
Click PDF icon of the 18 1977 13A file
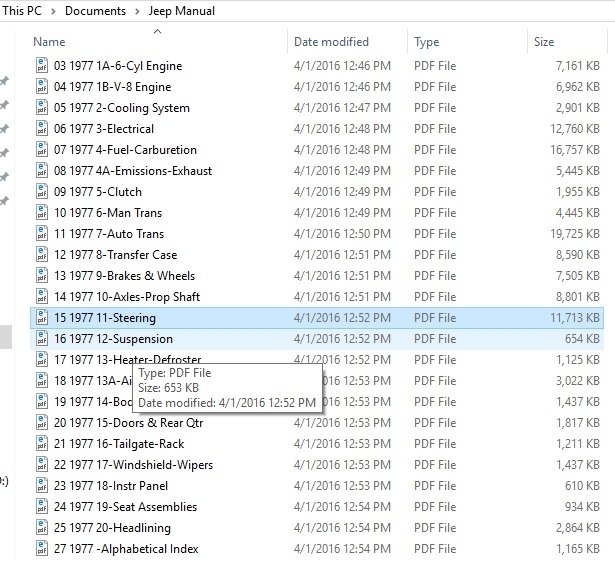coord(42,380)
